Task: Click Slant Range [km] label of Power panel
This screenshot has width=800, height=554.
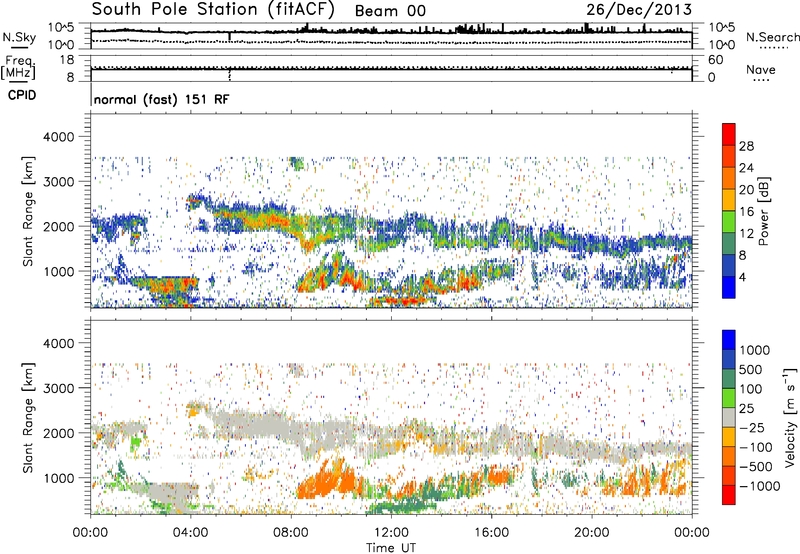Action: pos(28,211)
